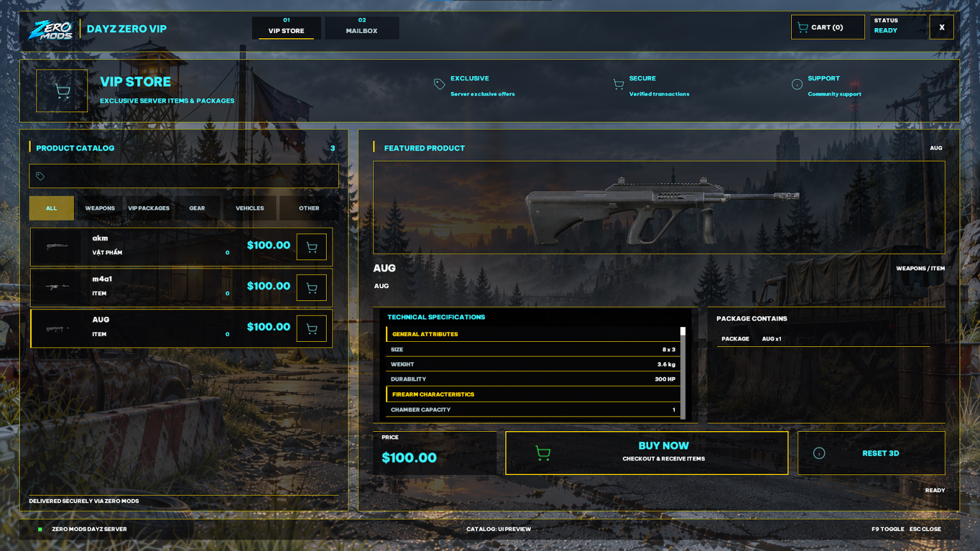Select the All category filter
Screen dimensions: 980x551
[x=51, y=208]
